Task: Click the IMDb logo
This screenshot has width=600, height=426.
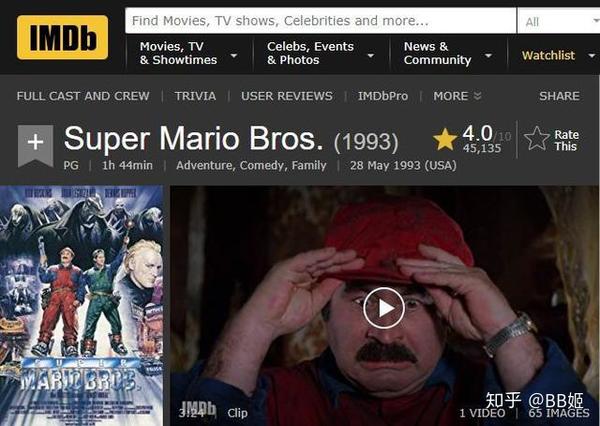Action: click(x=62, y=37)
